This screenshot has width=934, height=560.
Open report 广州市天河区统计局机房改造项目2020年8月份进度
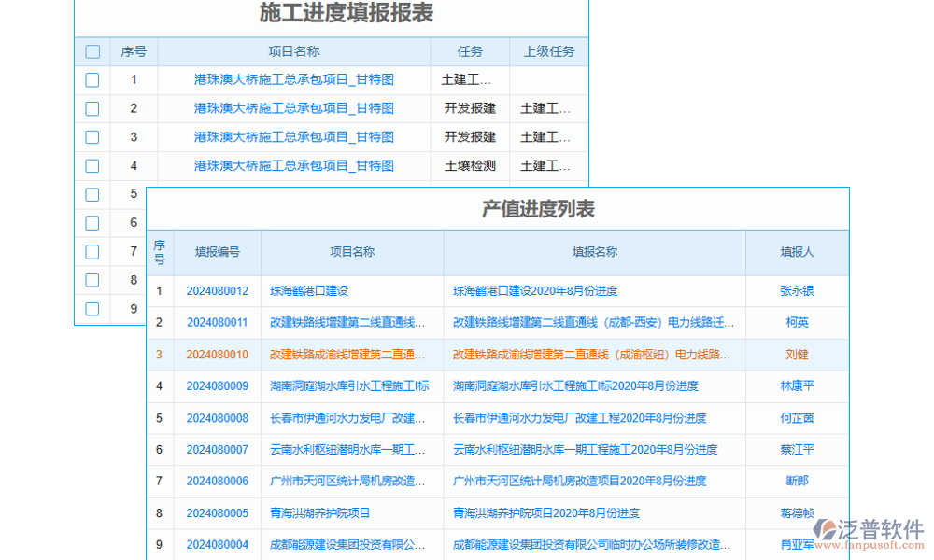pos(580,481)
